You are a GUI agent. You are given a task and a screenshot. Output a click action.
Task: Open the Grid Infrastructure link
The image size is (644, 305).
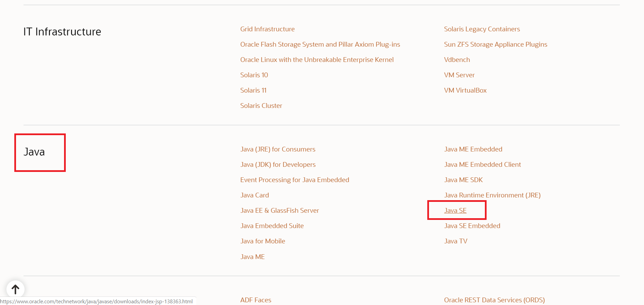pos(267,29)
